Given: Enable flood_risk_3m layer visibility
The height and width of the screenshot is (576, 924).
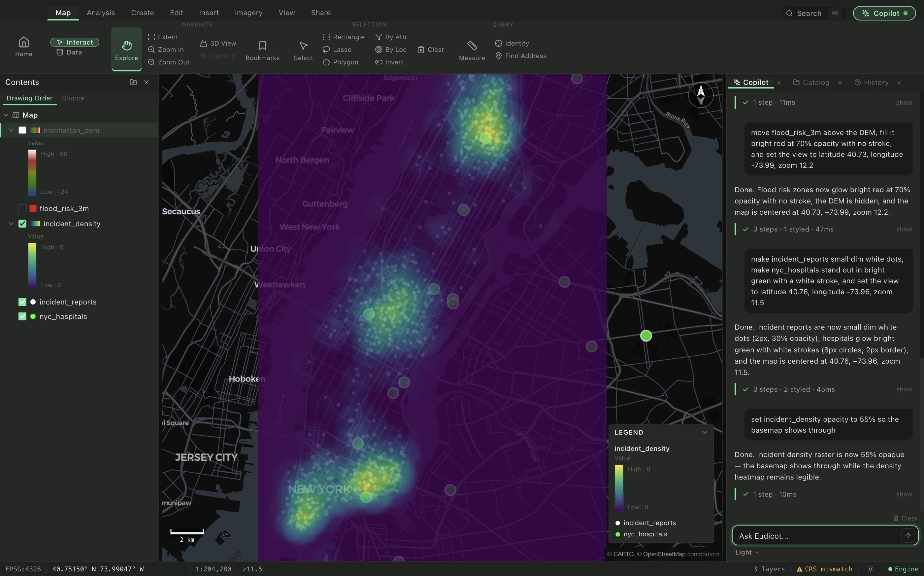Looking at the screenshot, I should click(22, 208).
